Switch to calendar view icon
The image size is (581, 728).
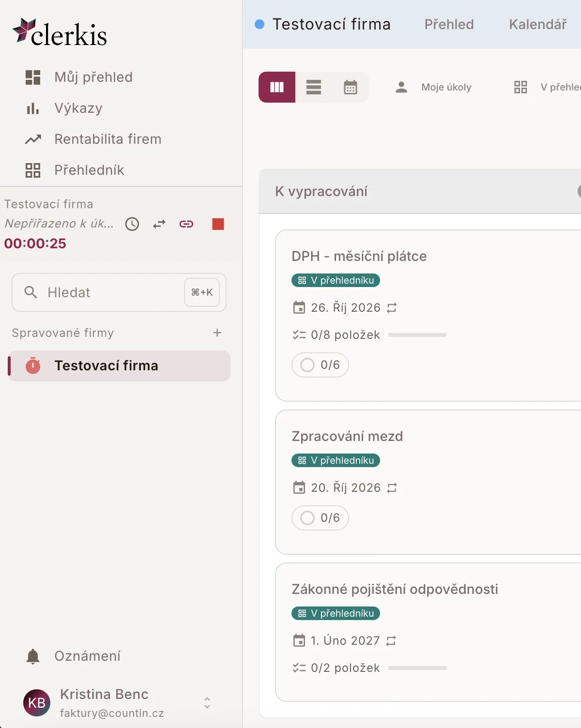(x=351, y=87)
